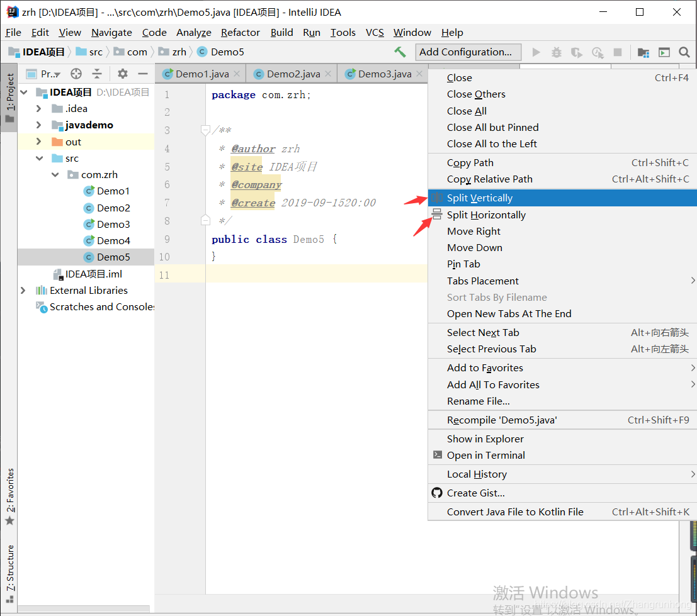Click the terminal icon beside Open in Terminal
Viewport: 697px width, 616px height.
point(438,455)
